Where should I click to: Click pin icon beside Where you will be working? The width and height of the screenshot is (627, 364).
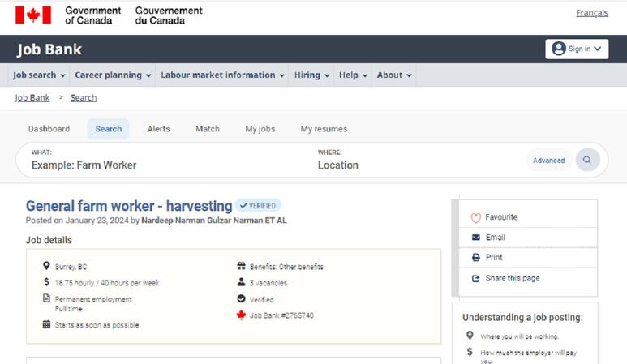pos(470,336)
